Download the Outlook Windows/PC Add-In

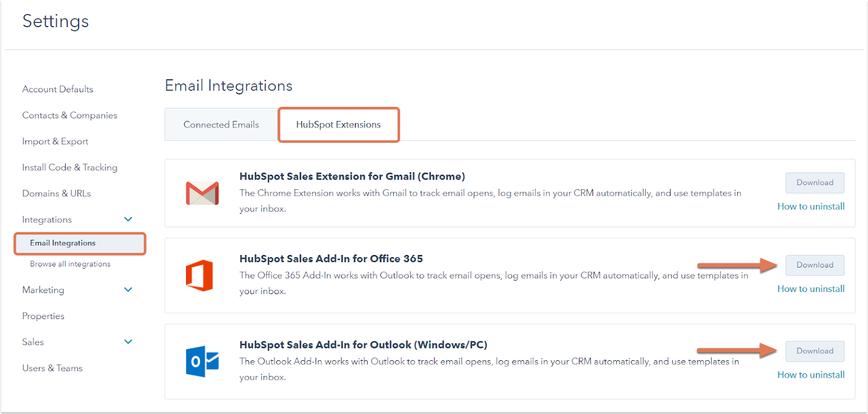point(815,351)
